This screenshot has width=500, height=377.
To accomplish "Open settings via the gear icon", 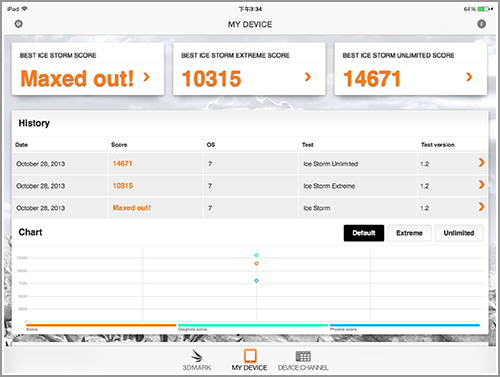I will click(19, 24).
